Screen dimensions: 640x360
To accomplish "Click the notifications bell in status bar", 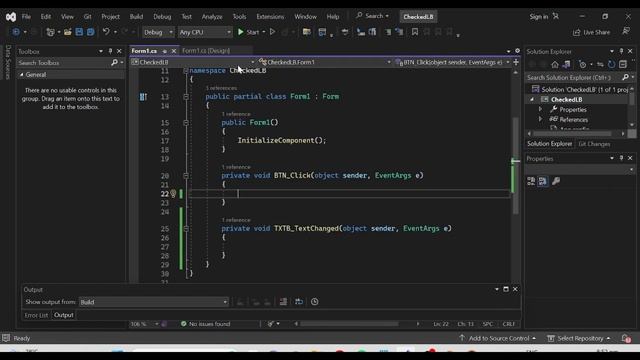I will (x=626, y=338).
